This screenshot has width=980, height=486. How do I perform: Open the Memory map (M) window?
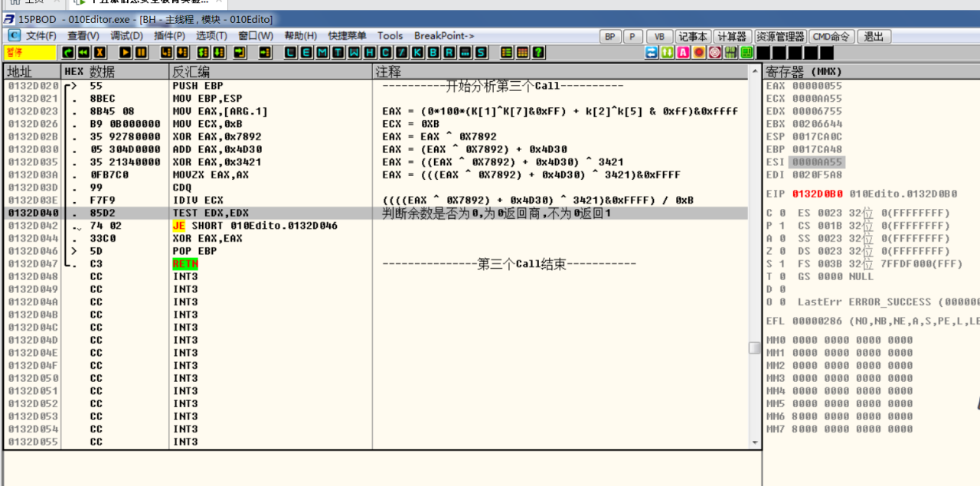(x=322, y=53)
